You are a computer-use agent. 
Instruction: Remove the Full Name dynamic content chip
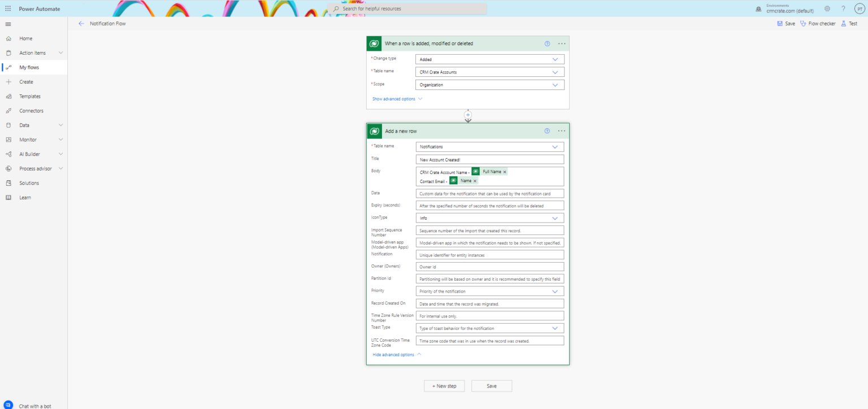point(505,171)
